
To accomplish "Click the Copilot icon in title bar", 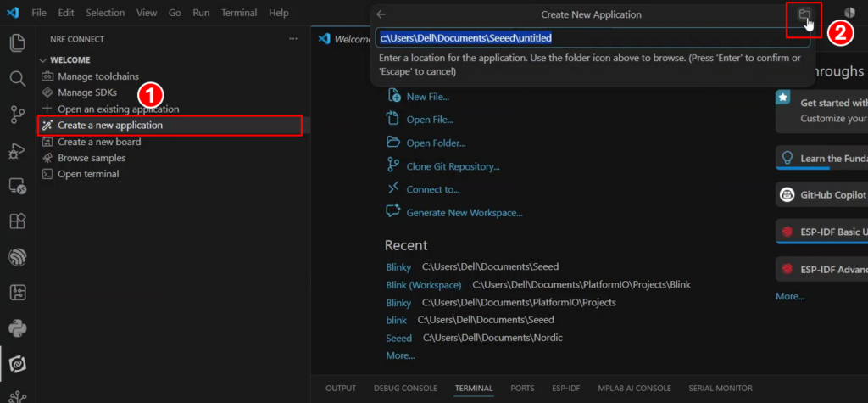I will point(849,14).
